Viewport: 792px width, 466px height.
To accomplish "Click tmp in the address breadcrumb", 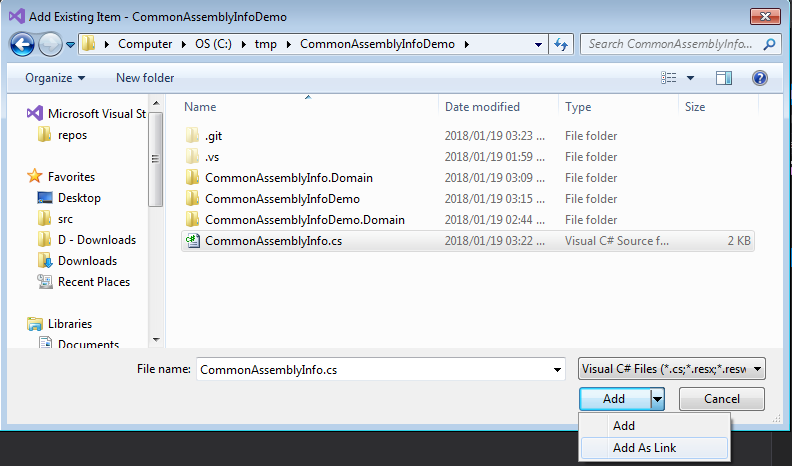I will (266, 44).
